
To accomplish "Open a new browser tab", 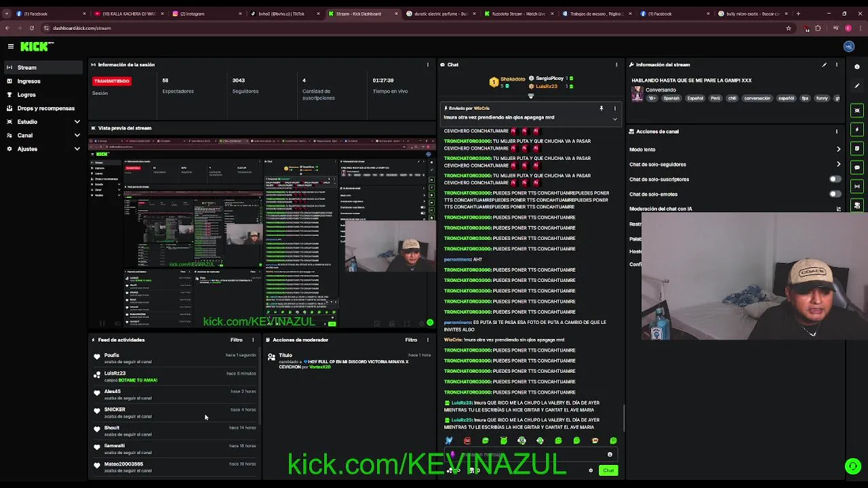I will (797, 14).
